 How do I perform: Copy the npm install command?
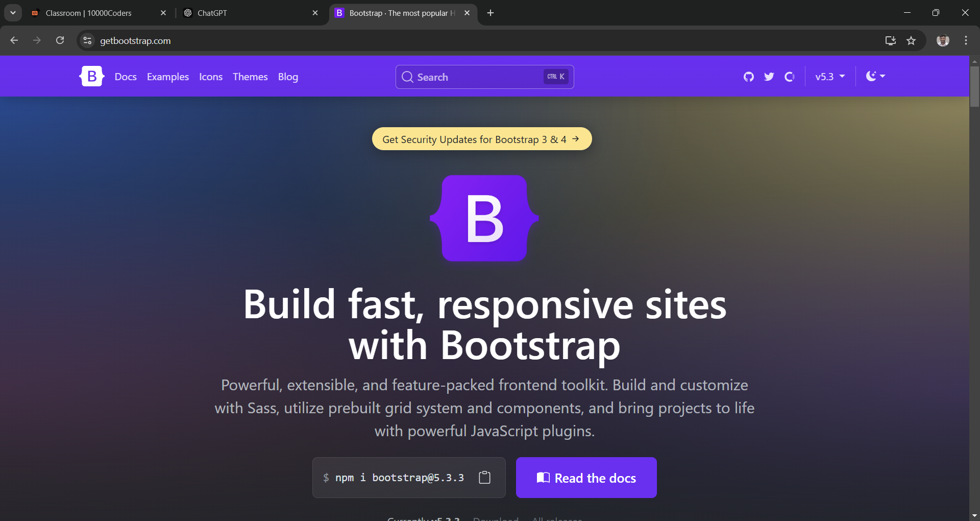pyautogui.click(x=484, y=478)
